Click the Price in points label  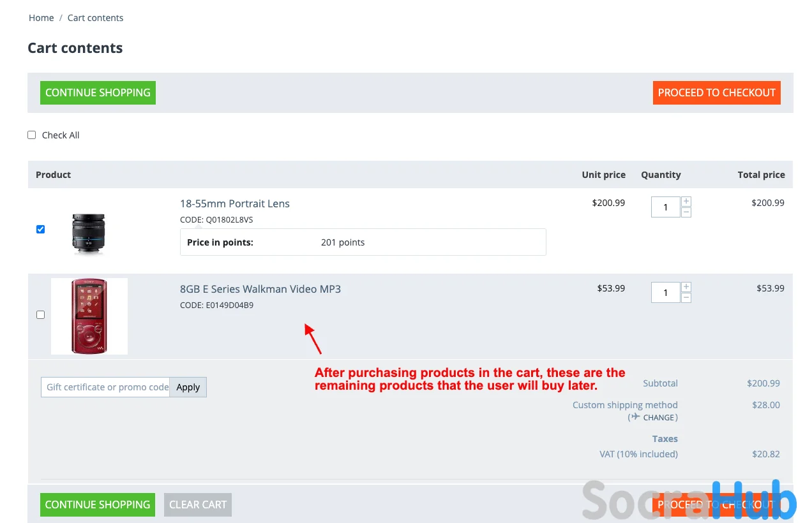[x=220, y=242]
